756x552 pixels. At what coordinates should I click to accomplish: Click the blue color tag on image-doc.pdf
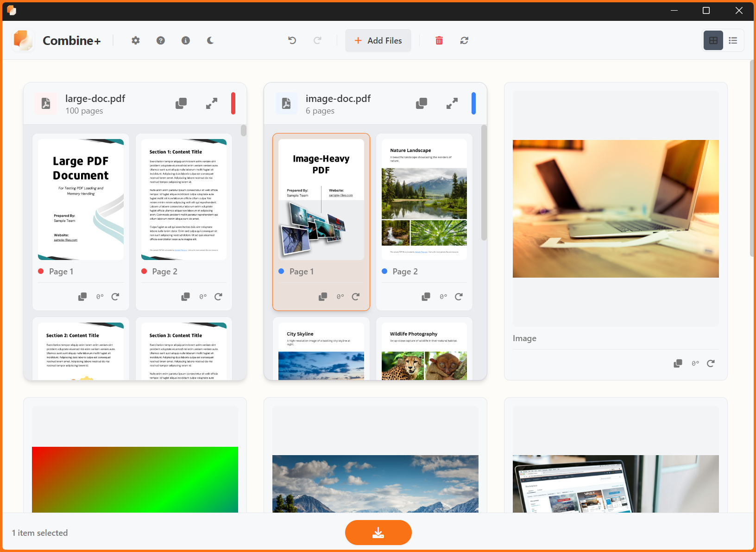[474, 103]
